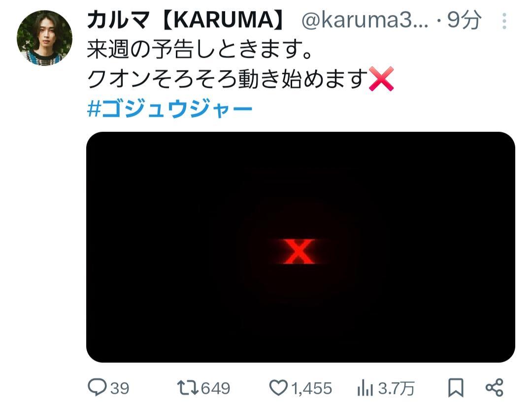Tap the retweet arrows icon
The image size is (532, 408).
[188, 388]
